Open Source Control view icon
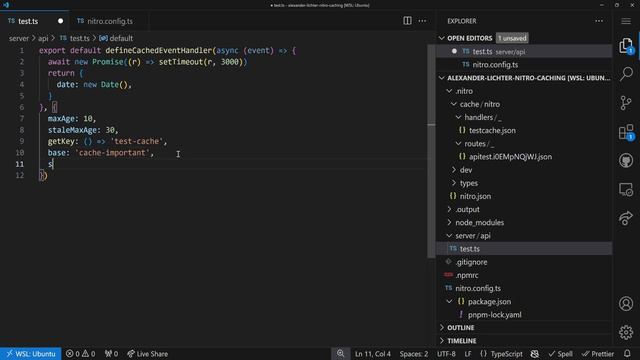This screenshot has height=360, width=640. pyautogui.click(x=626, y=103)
